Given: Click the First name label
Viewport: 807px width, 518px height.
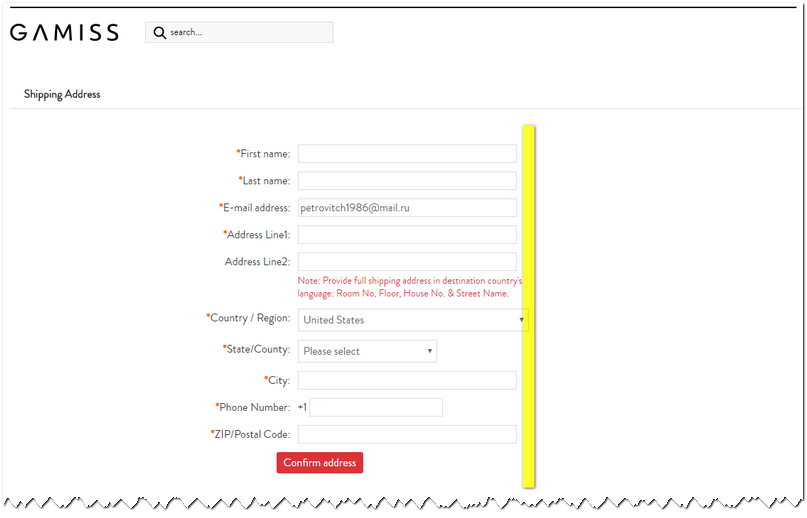Looking at the screenshot, I should [263, 153].
